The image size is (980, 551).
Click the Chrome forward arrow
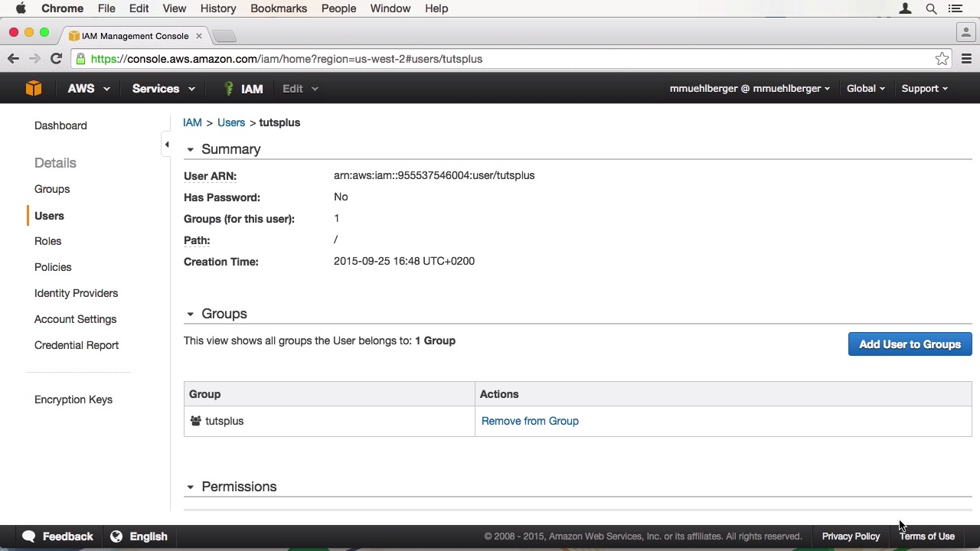click(x=34, y=58)
